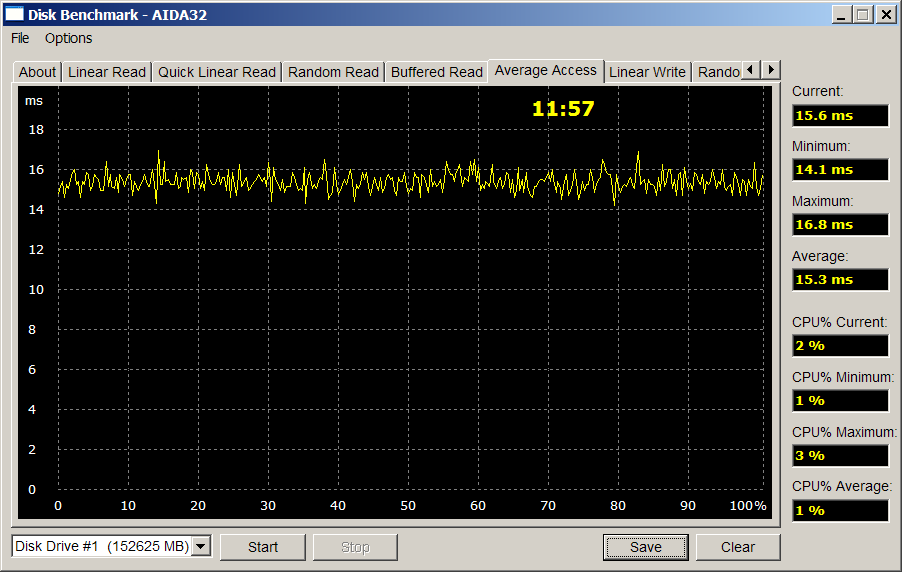The height and width of the screenshot is (572, 902).
Task: Open the Options menu
Action: [x=68, y=39]
